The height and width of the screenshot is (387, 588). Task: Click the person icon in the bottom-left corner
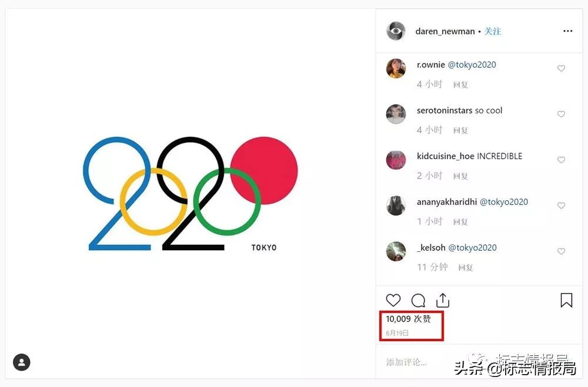pos(22,362)
